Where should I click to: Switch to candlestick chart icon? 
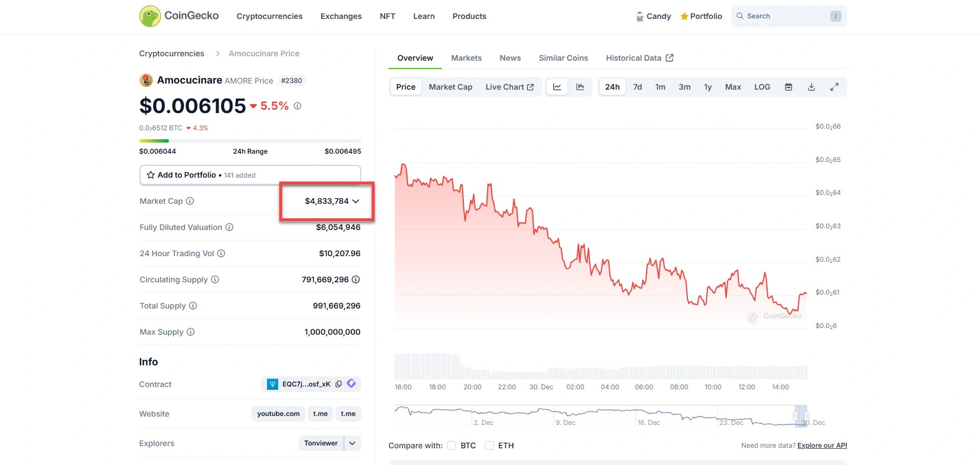point(580,87)
